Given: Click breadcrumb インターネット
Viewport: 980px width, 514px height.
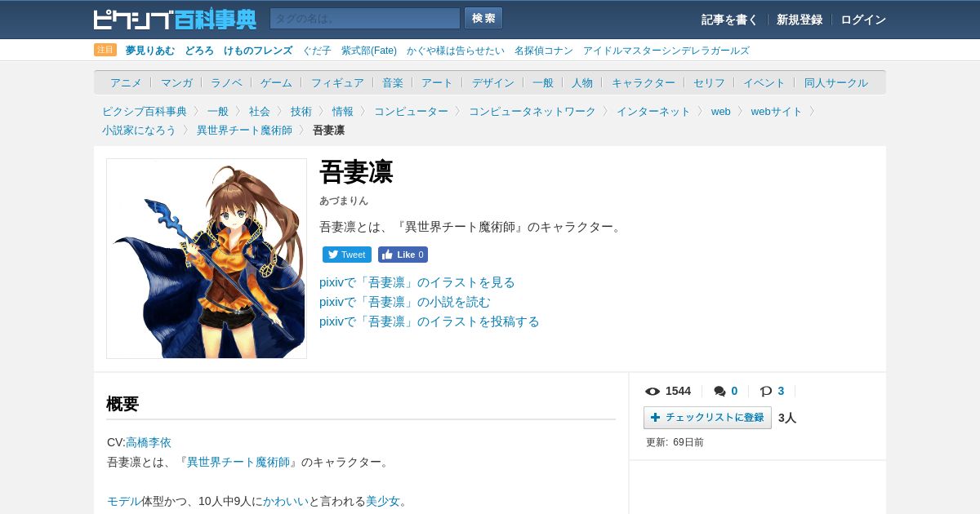Looking at the screenshot, I should tap(653, 111).
